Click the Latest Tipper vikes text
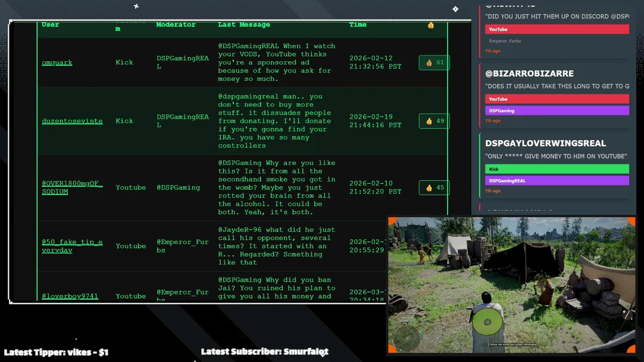 tap(56, 352)
